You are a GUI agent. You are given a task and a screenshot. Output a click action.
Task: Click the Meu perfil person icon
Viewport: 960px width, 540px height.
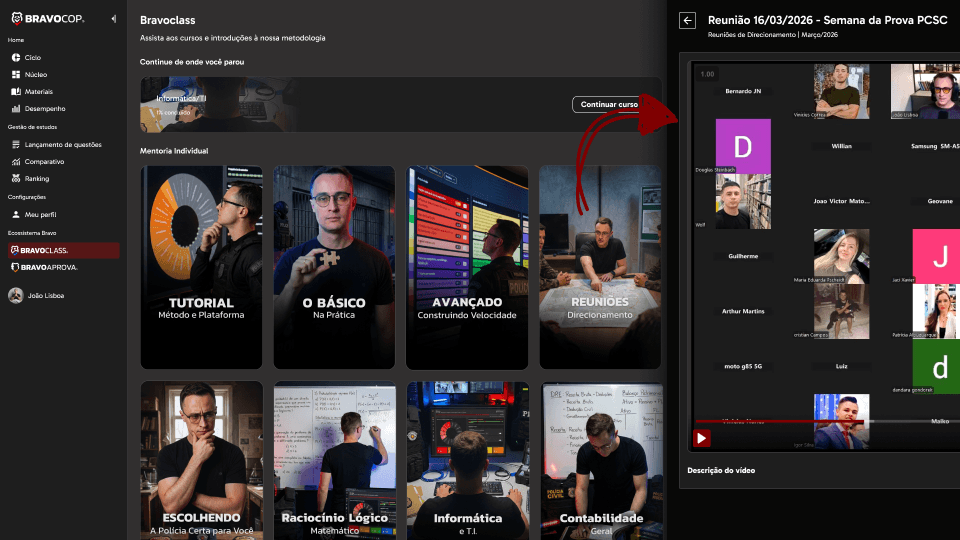(16, 215)
